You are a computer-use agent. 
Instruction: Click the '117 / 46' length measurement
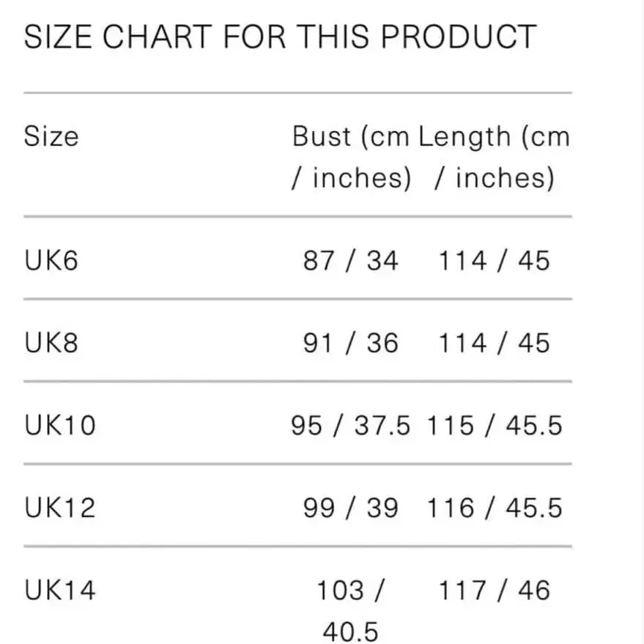494,591
